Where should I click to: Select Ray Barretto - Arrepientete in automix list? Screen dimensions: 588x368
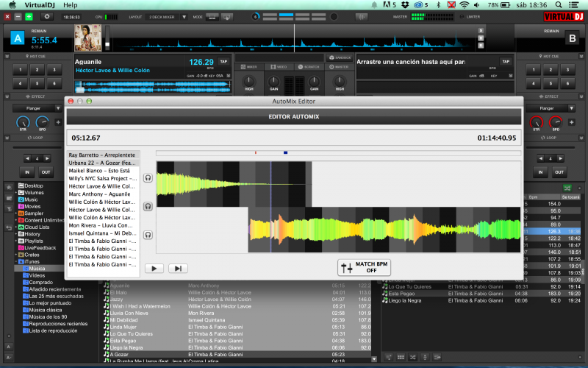tap(102, 155)
